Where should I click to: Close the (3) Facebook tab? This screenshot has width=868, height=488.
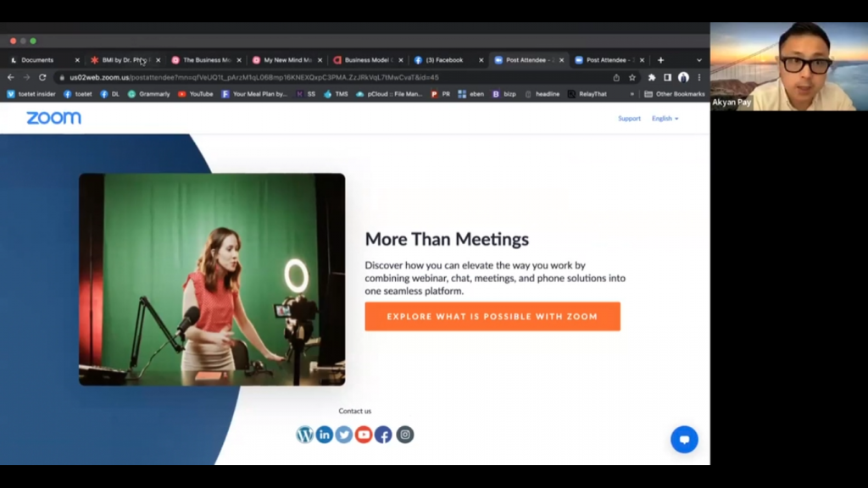pos(481,60)
